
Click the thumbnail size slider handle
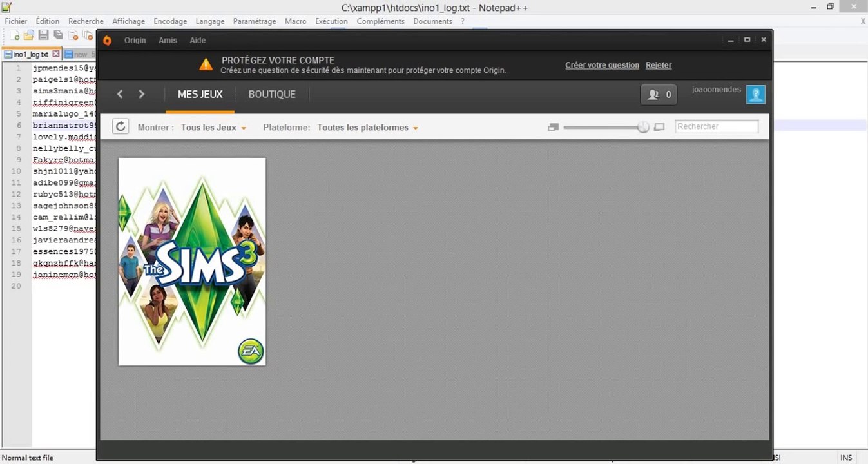[643, 128]
